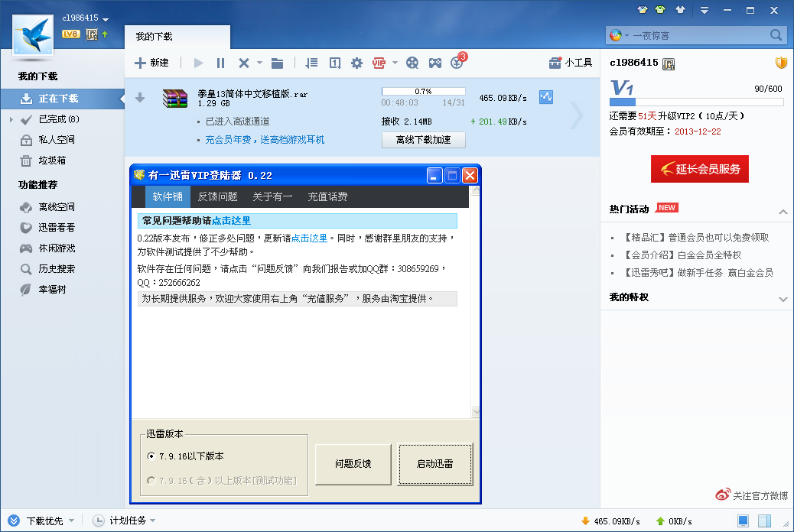Click the single-task numbered page icon
The image size is (794, 532).
pyautogui.click(x=335, y=63)
